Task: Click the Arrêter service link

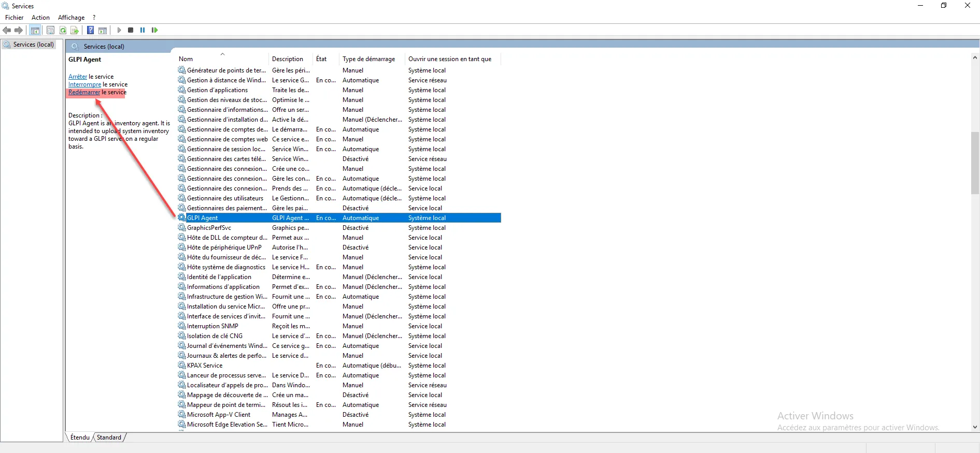Action: click(x=78, y=77)
